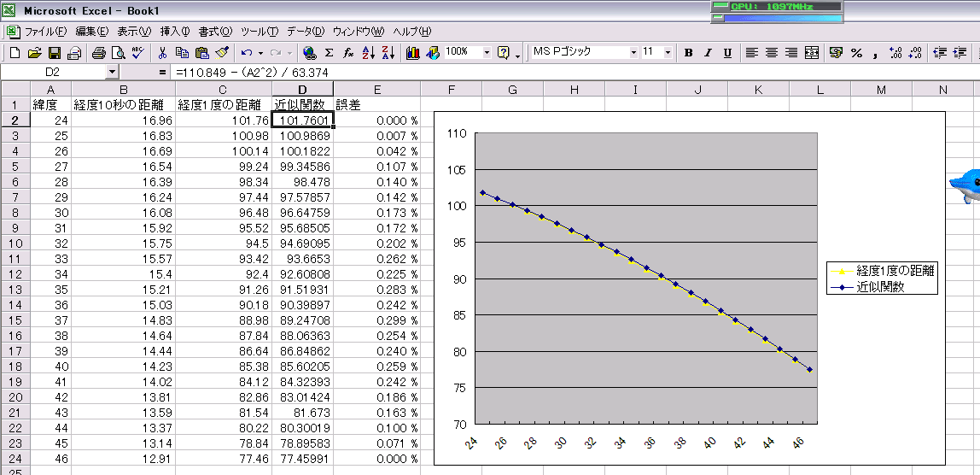The width and height of the screenshot is (980, 475).
Task: Open Print Preview from the toolbar
Action: click(x=118, y=53)
